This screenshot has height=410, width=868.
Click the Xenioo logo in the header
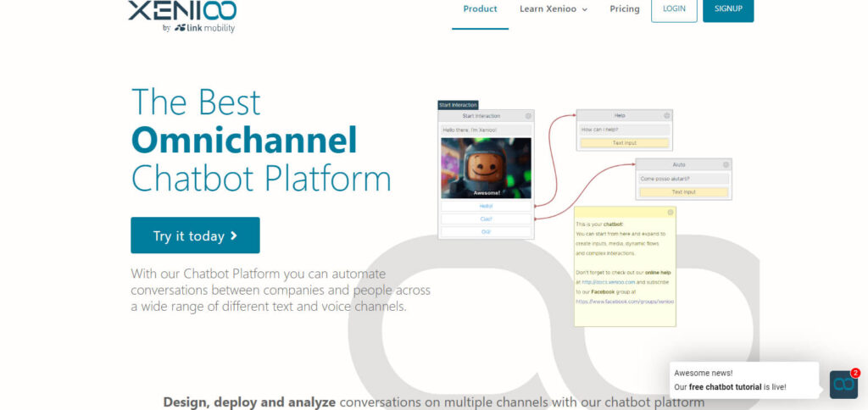(183, 10)
